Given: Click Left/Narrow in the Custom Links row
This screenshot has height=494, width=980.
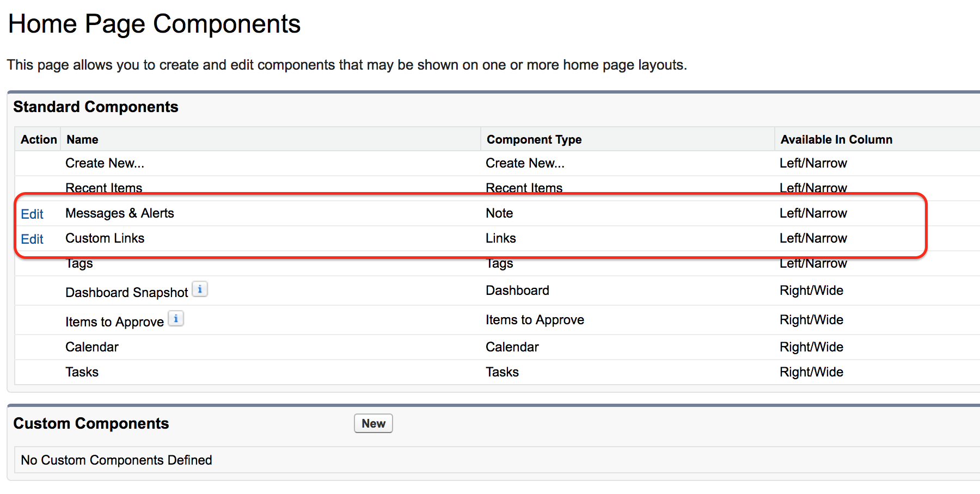Looking at the screenshot, I should click(813, 238).
